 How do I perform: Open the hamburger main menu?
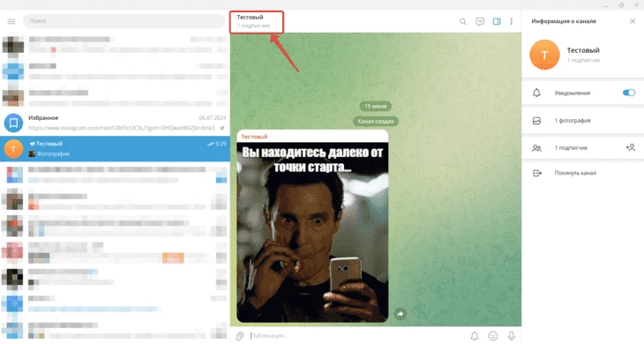click(11, 21)
